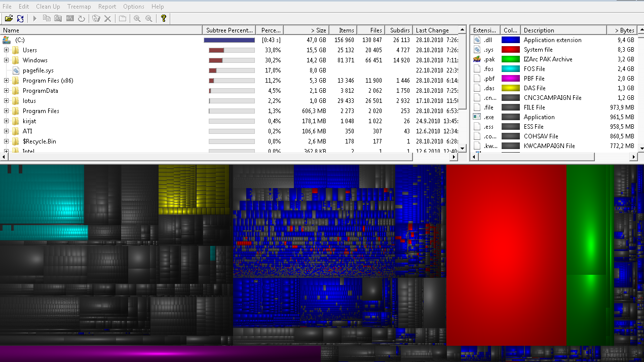Click the Open folder toolbar icon
Screen dimensions: 644x362
tap(8, 18)
